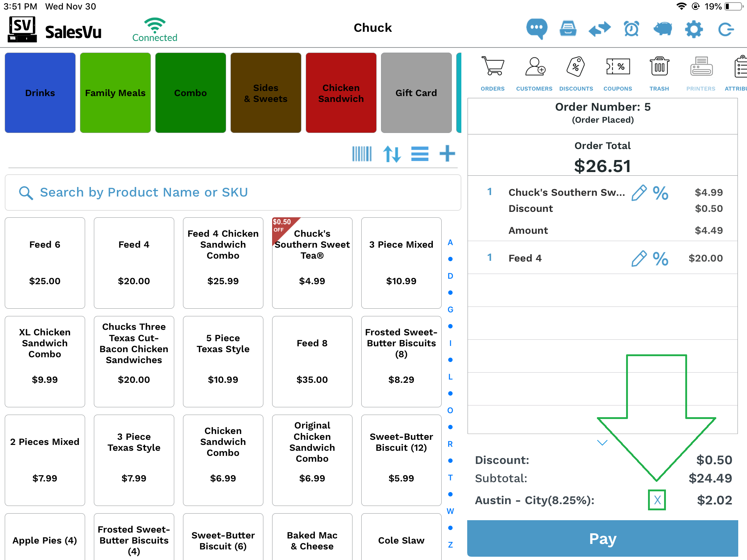Add Feed 4 Chicken Sandwich Combo product

point(223,263)
